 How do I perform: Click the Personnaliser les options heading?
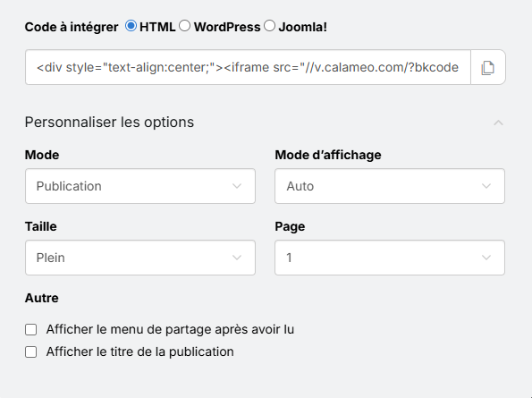point(109,123)
